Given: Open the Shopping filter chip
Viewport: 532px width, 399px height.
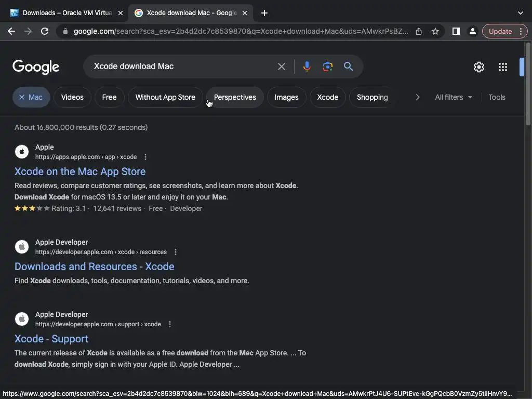Looking at the screenshot, I should 372,97.
